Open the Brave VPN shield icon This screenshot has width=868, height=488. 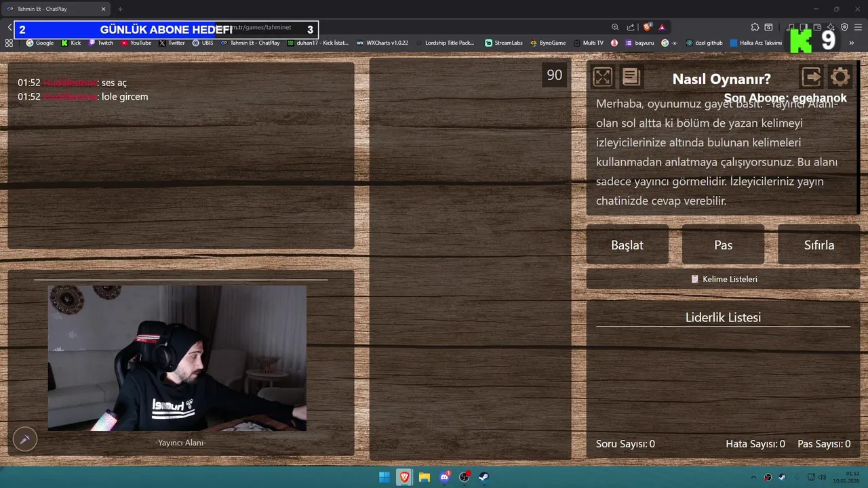coord(844,27)
